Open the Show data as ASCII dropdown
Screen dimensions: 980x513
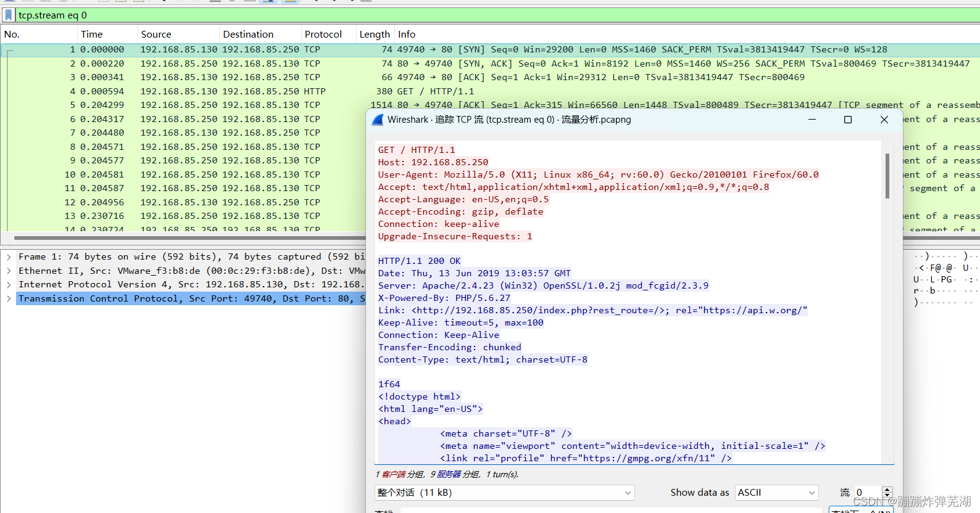(777, 493)
